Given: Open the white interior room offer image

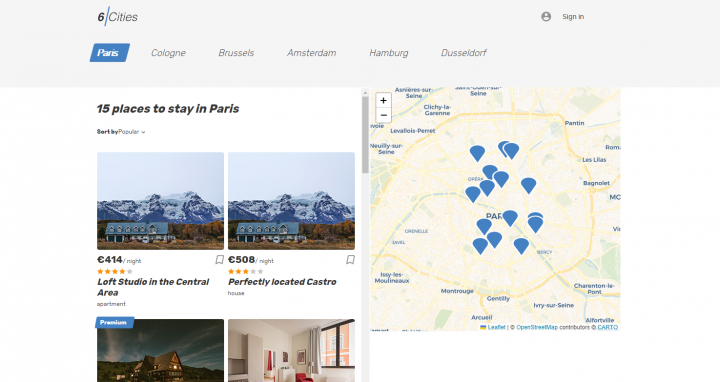Looking at the screenshot, I should coord(292,351).
